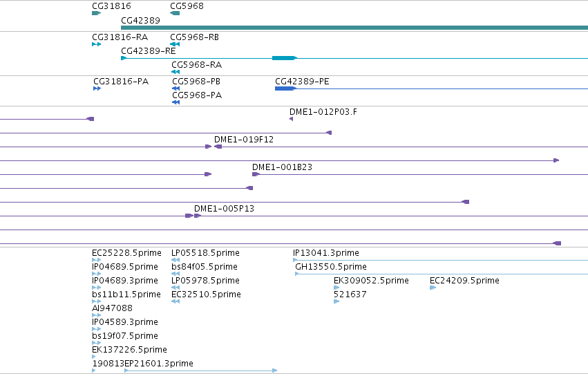Click the DME1-005P13 clone label
This screenshot has width=588, height=374.
(224, 209)
